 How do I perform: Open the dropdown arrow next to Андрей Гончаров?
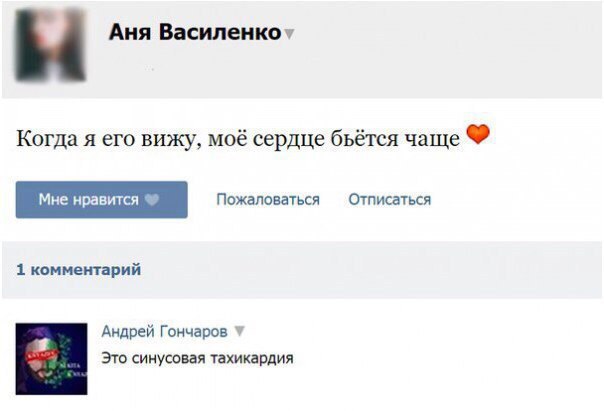[239, 332]
